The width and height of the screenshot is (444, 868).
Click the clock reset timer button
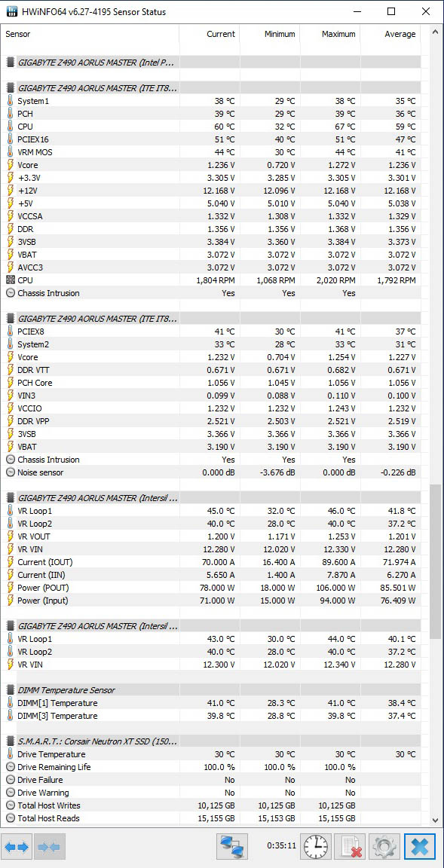tap(316, 846)
